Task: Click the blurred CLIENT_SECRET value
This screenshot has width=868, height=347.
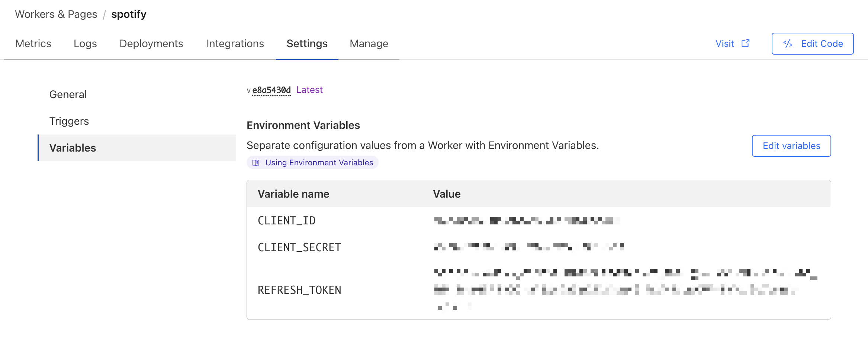Action: point(529,247)
